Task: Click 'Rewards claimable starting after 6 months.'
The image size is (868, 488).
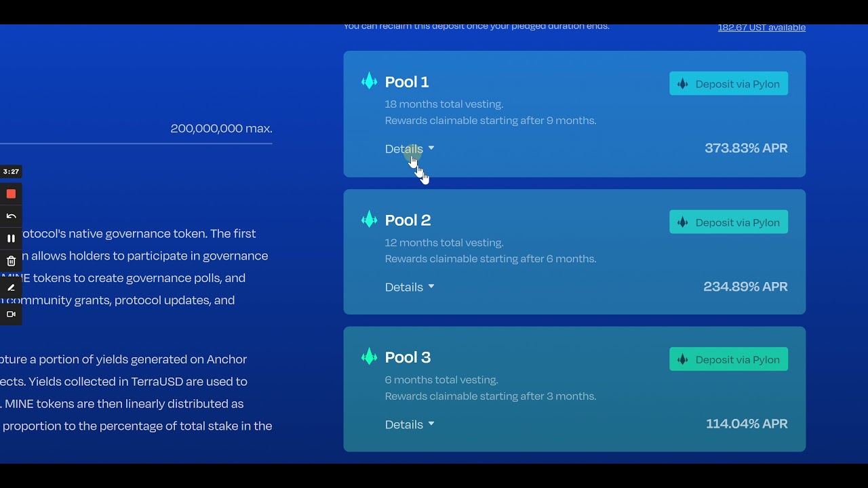Action: click(490, 259)
